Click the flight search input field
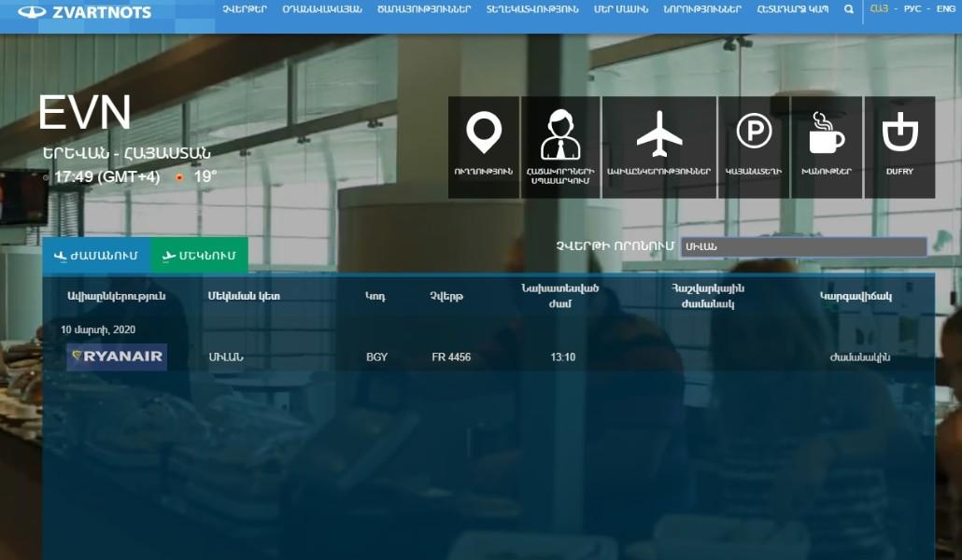This screenshot has height=560, width=962. pyautogui.click(x=802, y=246)
